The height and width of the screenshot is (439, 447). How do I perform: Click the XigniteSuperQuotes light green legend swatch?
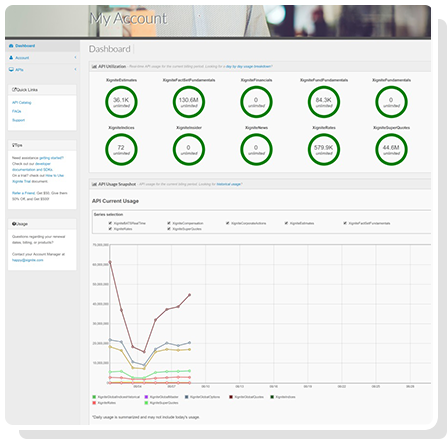coord(146,403)
